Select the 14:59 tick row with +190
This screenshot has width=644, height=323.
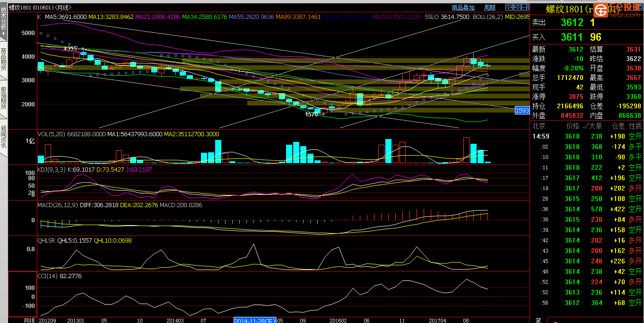[x=587, y=136]
